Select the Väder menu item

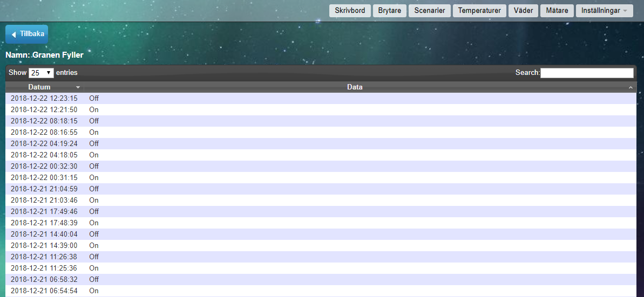pos(523,11)
